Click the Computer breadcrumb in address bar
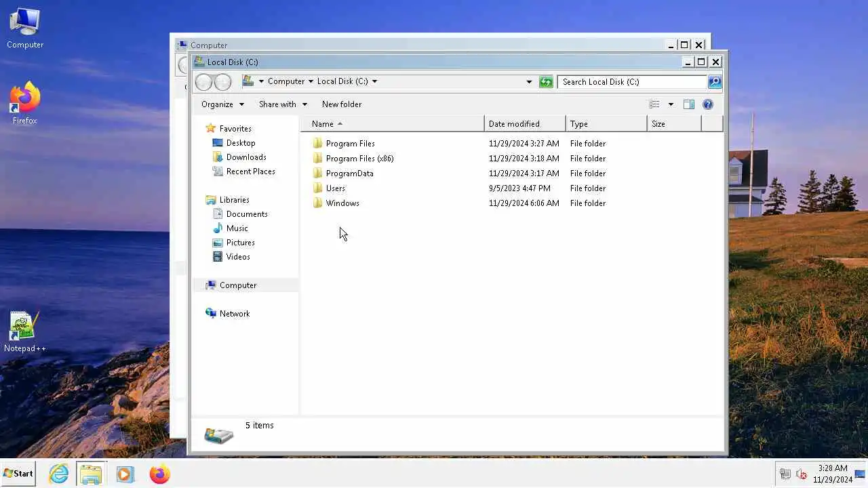Viewport: 868px width, 488px height. click(286, 81)
